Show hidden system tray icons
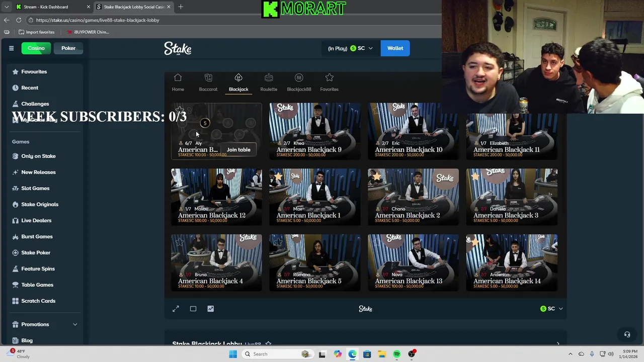 [571, 354]
